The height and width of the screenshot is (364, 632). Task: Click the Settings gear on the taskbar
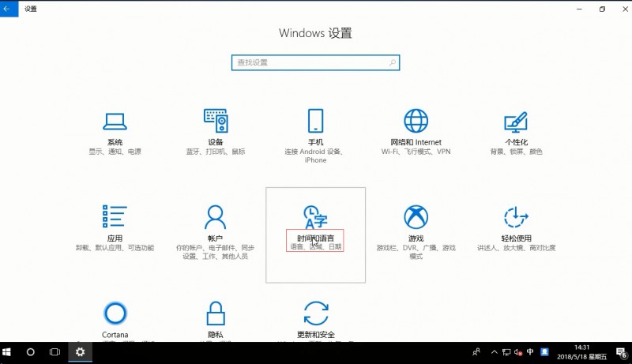point(80,352)
